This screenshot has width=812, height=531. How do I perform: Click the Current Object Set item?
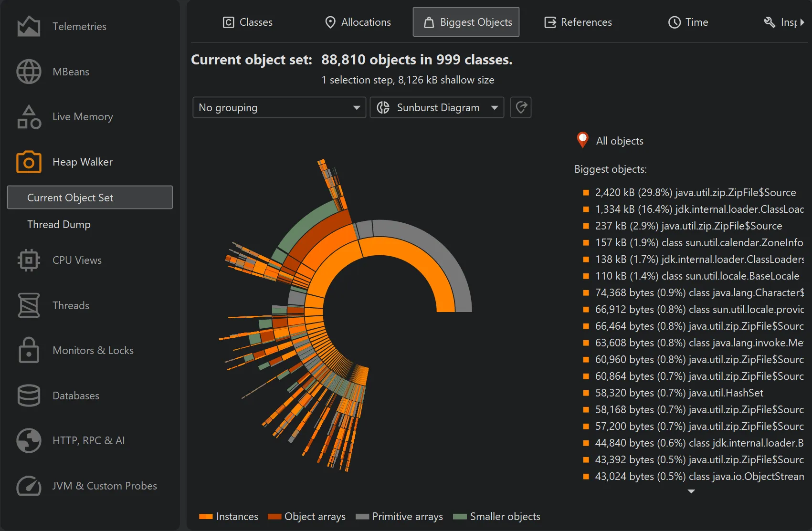[x=90, y=198]
